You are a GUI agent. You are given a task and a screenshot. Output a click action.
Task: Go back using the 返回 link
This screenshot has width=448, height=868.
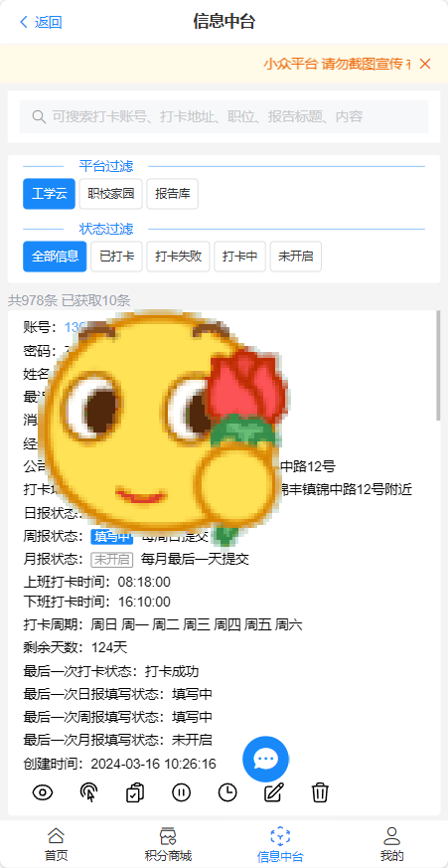point(41,22)
